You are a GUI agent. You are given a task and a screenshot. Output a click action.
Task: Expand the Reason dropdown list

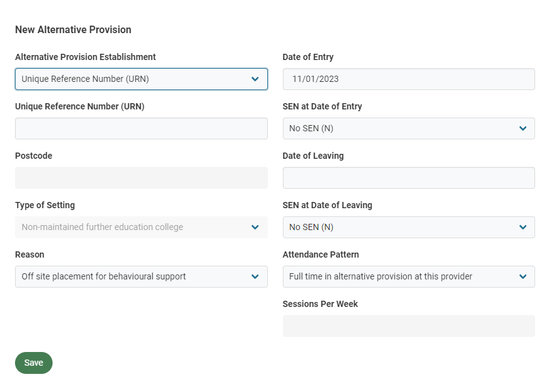[x=141, y=276]
